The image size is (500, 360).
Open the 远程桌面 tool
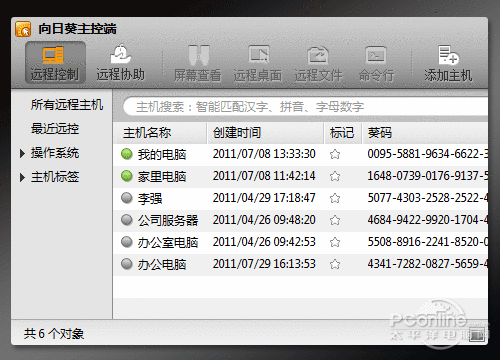click(x=257, y=63)
